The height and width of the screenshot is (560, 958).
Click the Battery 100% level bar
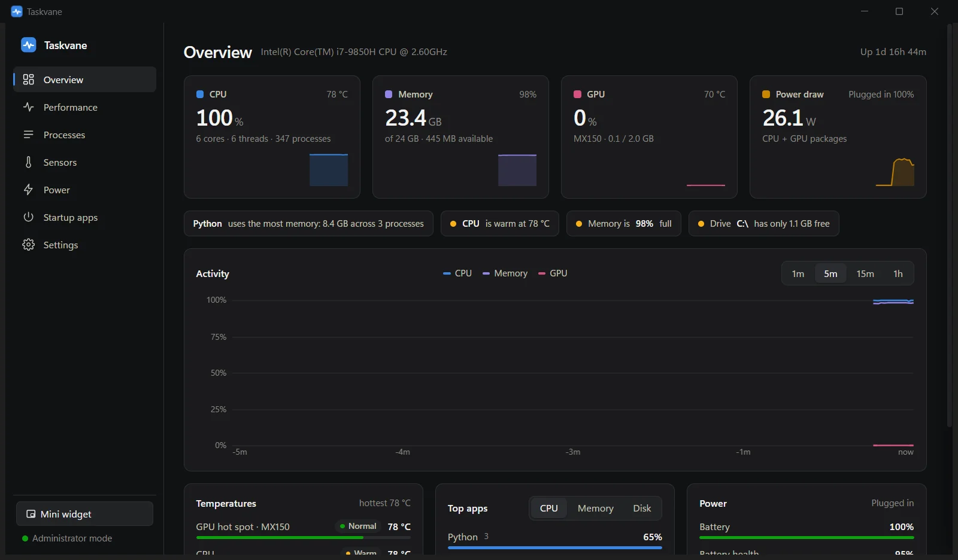[x=807, y=537]
